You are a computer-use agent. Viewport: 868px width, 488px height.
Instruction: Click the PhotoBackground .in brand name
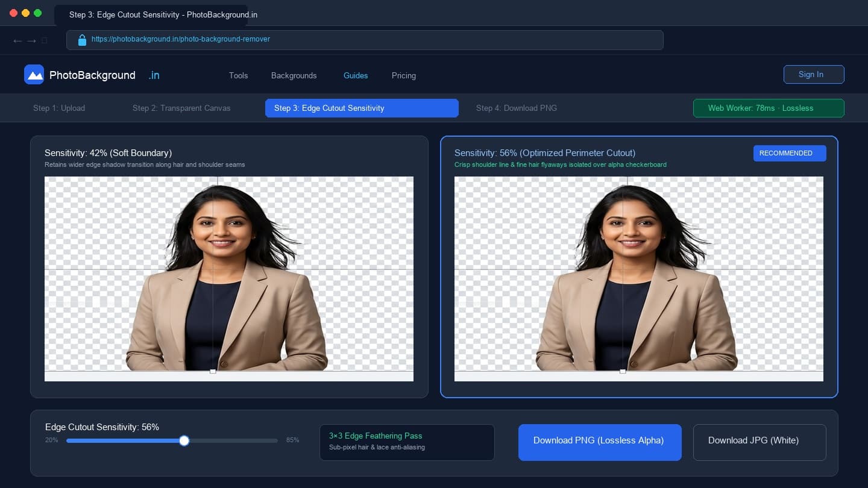point(105,75)
